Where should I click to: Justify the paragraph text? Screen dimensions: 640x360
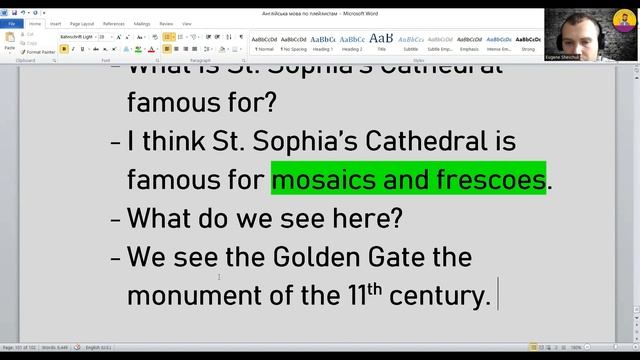pyautogui.click(x=195, y=49)
